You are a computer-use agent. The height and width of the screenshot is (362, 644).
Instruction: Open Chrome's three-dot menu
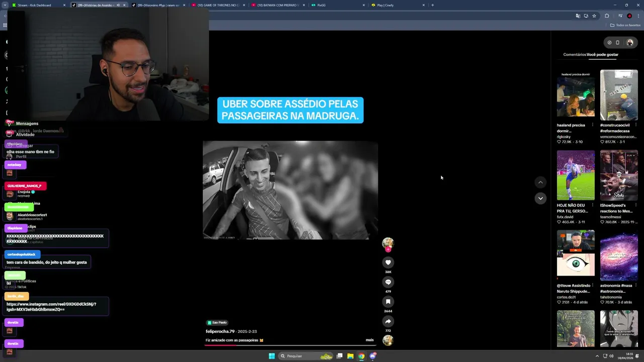tap(638, 16)
